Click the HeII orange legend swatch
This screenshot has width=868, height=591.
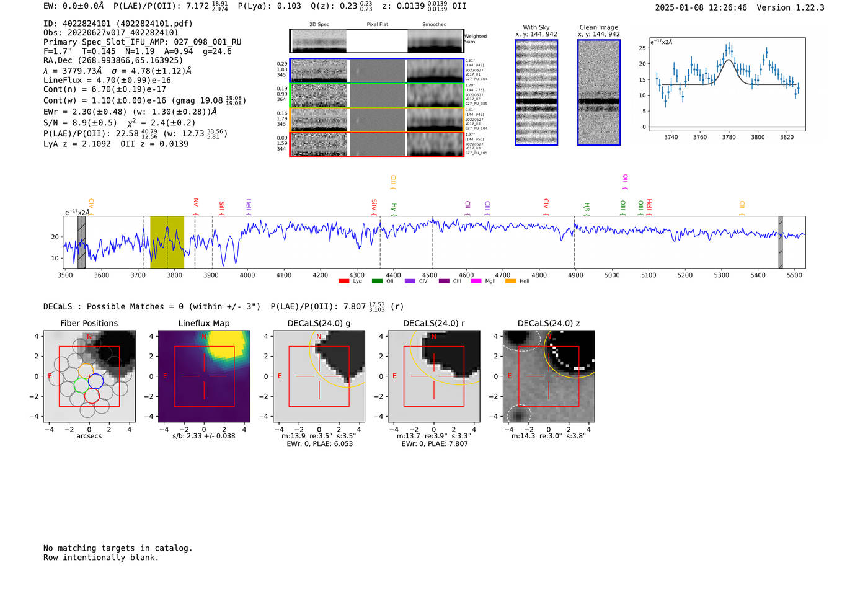(x=510, y=282)
